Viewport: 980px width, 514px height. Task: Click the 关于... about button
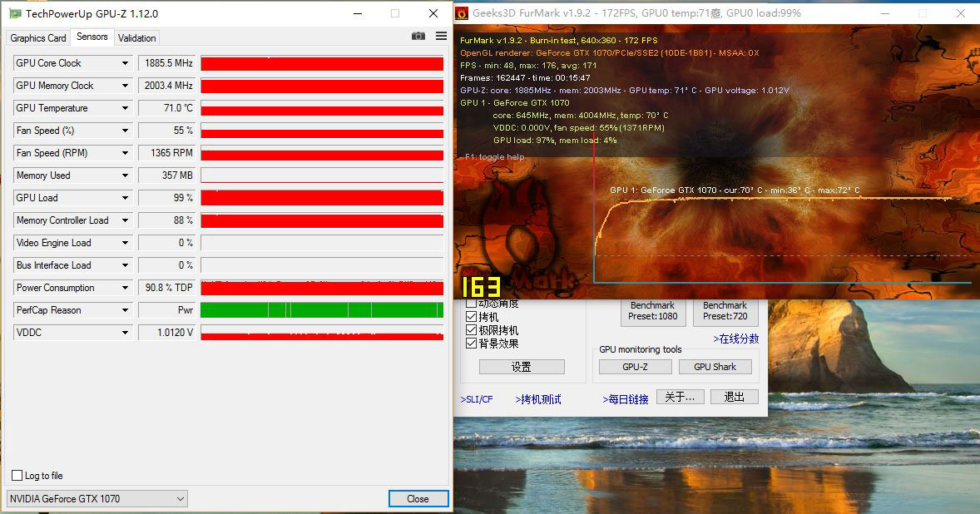point(680,397)
